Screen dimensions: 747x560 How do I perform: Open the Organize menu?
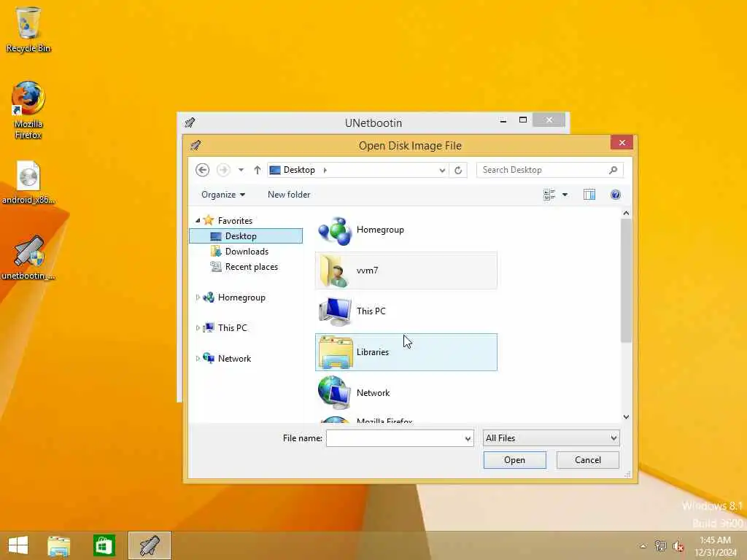coord(223,195)
